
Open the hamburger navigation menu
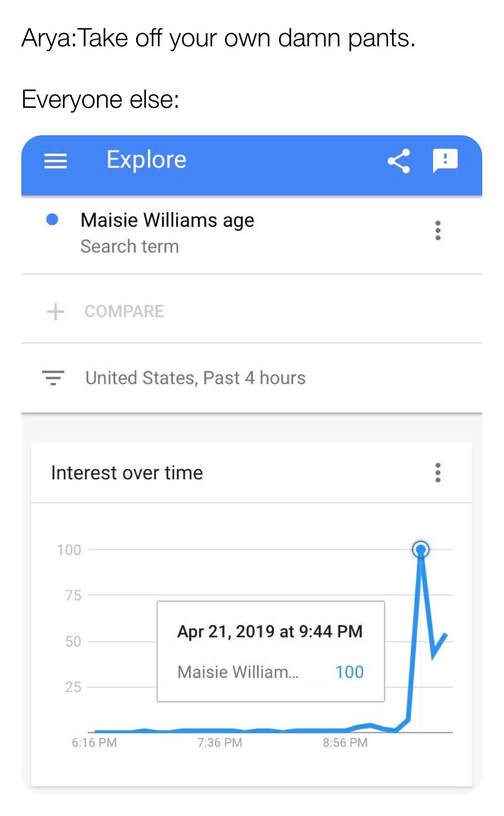tap(55, 162)
